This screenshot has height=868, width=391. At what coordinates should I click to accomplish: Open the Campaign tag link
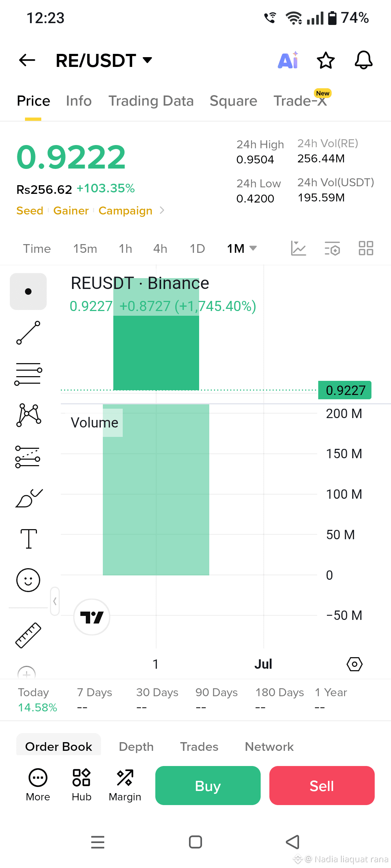coord(125,210)
